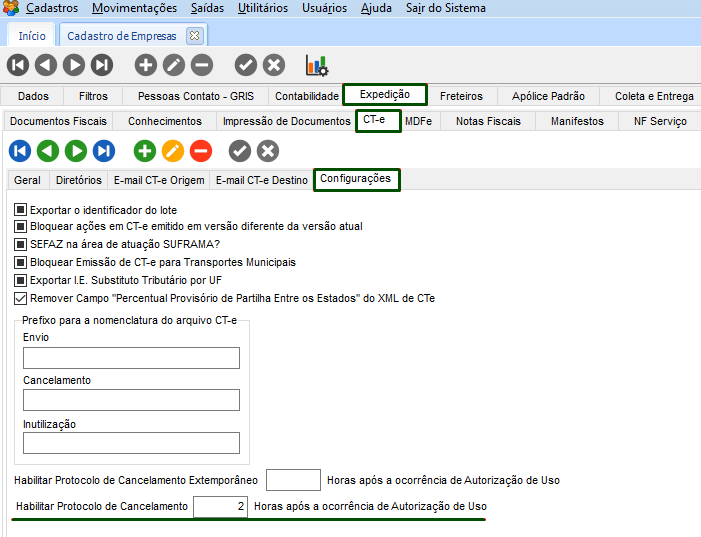Viewport: 701px width, 537px height.
Task: Open the bar chart report settings icon
Action: click(x=317, y=65)
